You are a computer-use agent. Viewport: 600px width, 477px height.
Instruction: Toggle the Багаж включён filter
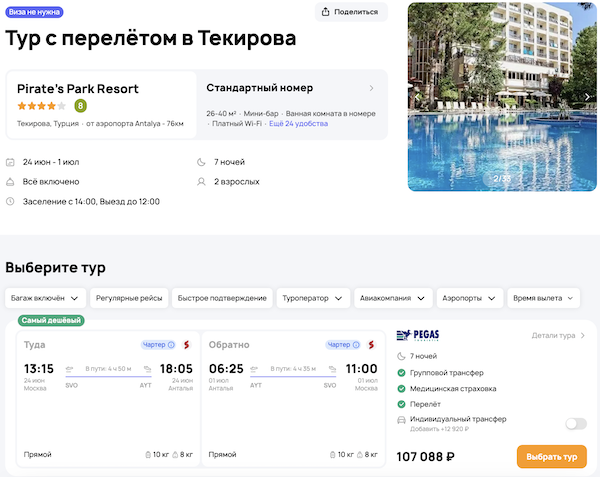[x=44, y=298]
